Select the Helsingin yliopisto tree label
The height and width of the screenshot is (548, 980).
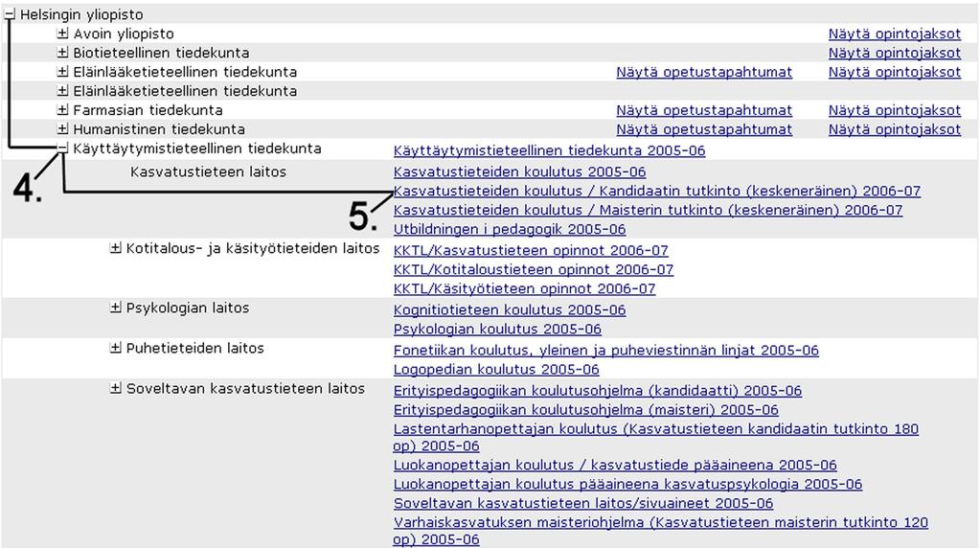point(81,14)
